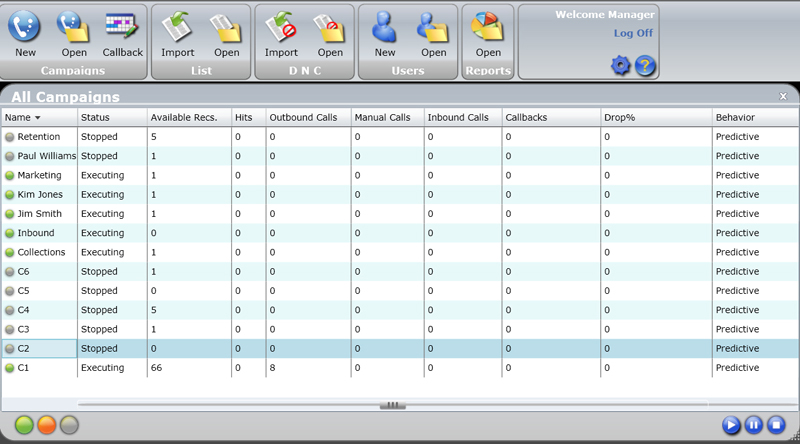
Task: Select the Inbound campaign
Action: click(x=400, y=233)
